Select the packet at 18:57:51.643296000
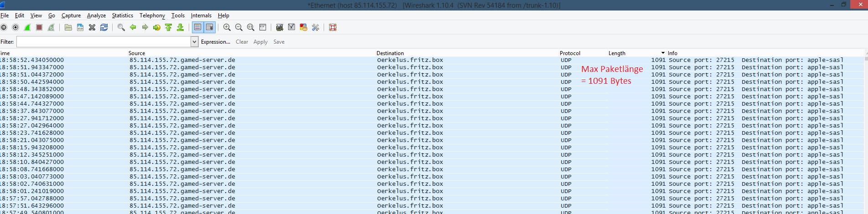Viewport: 868px width, 214px height. click(x=432, y=206)
